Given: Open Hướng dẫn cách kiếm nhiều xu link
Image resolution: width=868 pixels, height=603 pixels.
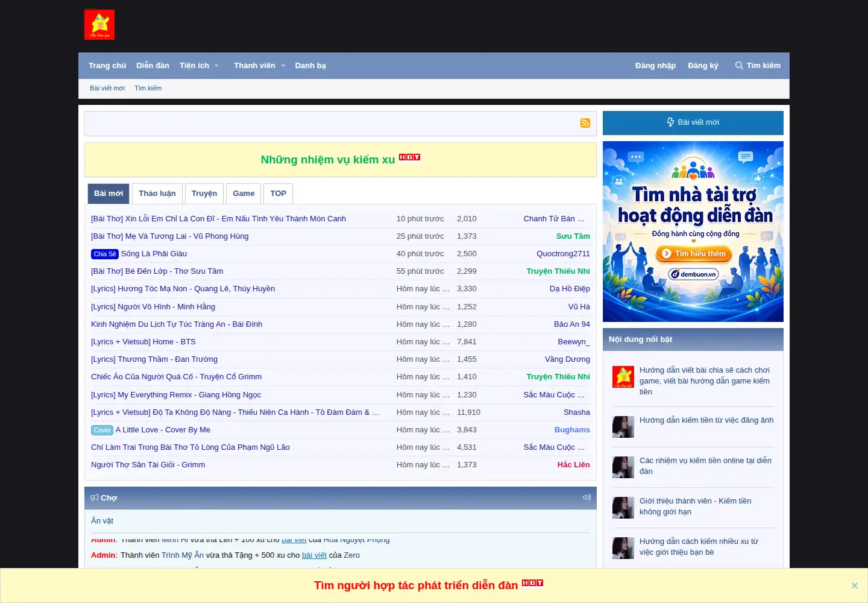Looking at the screenshot, I should click(x=699, y=547).
